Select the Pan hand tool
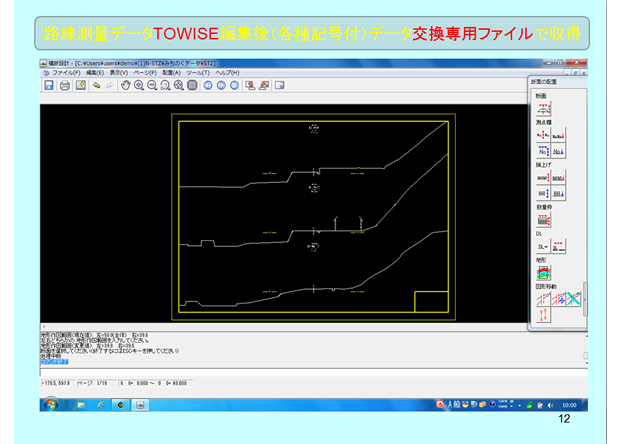This screenshot has width=620, height=444. pyautogui.click(x=125, y=85)
